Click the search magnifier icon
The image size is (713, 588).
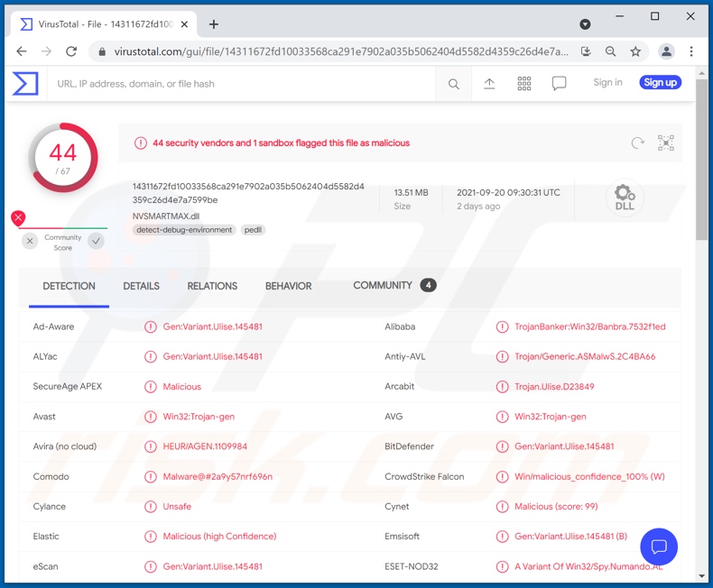pos(453,84)
